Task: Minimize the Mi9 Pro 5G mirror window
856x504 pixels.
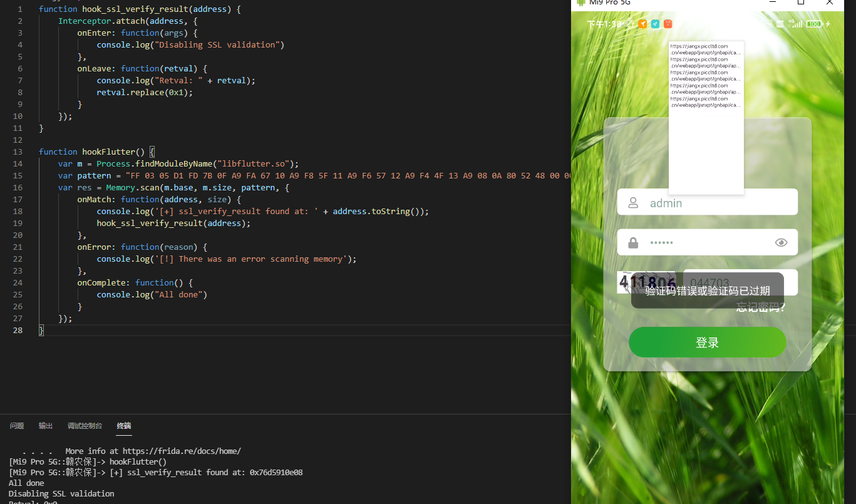Action: (x=771, y=3)
